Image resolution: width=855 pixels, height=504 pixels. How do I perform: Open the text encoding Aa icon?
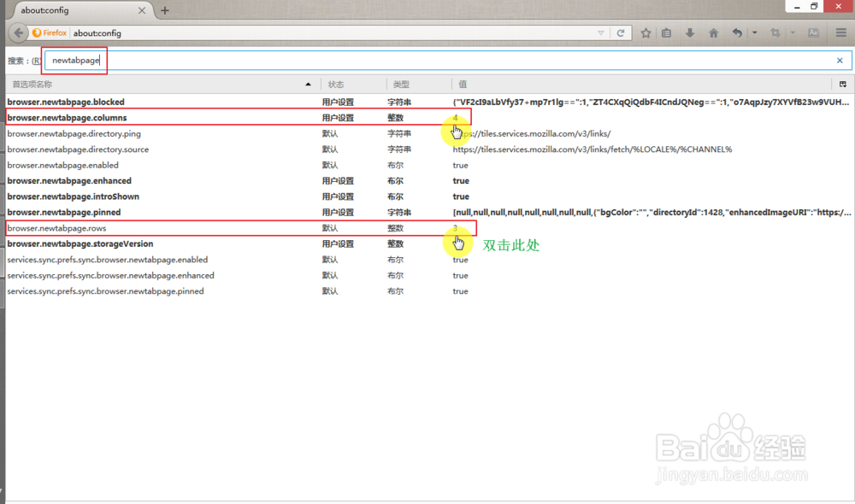pyautogui.click(x=812, y=32)
